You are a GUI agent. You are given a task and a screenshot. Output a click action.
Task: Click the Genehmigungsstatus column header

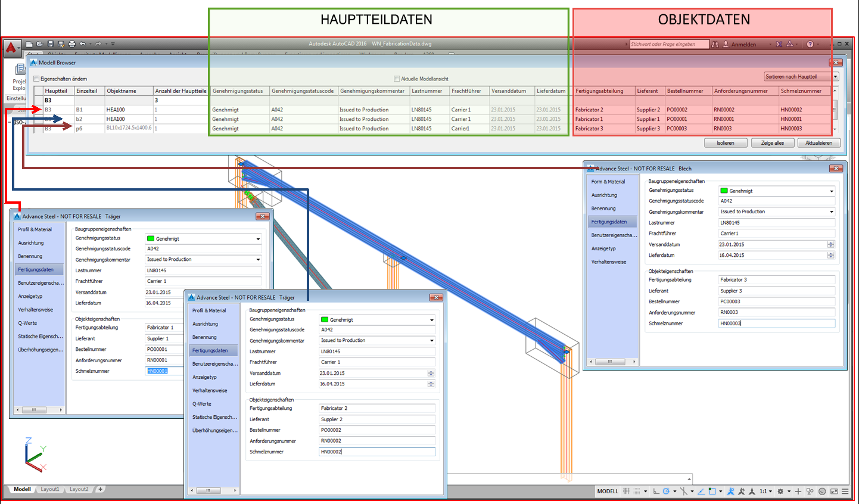pyautogui.click(x=239, y=91)
